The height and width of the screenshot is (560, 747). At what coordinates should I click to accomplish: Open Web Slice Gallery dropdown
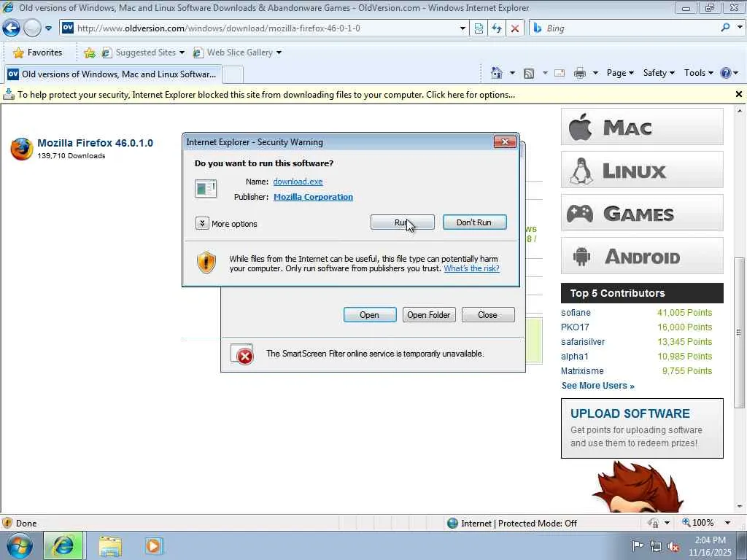(237, 52)
